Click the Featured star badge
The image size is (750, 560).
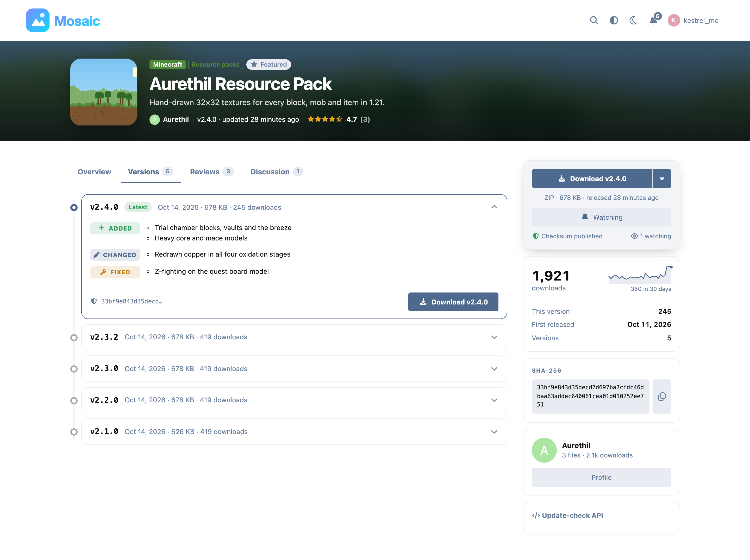[268, 64]
